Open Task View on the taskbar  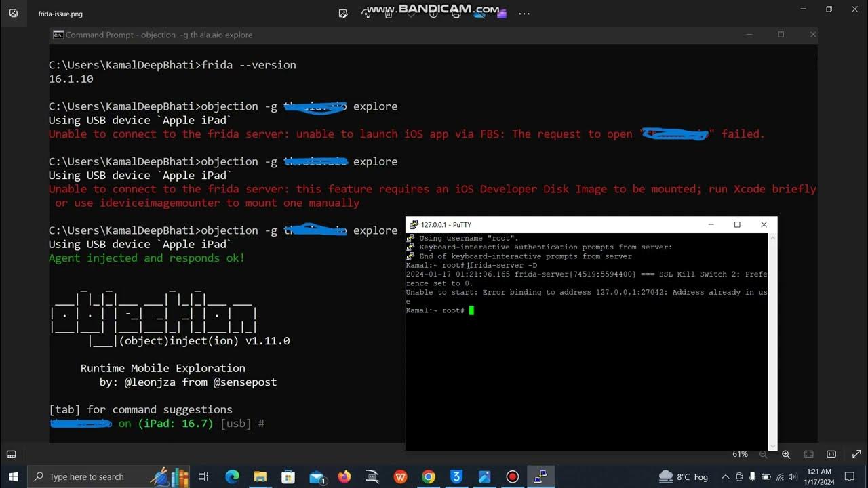coord(203,476)
